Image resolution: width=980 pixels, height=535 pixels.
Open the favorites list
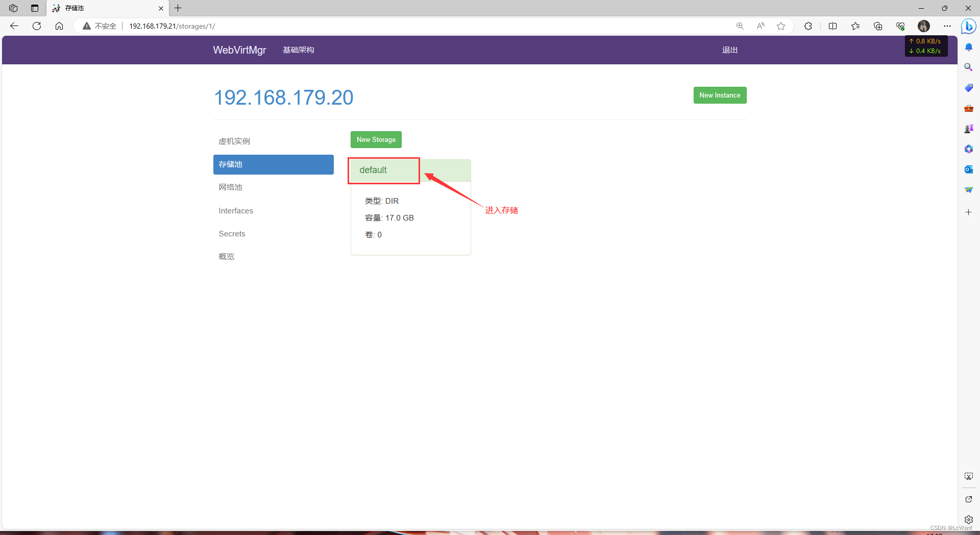[x=855, y=26]
